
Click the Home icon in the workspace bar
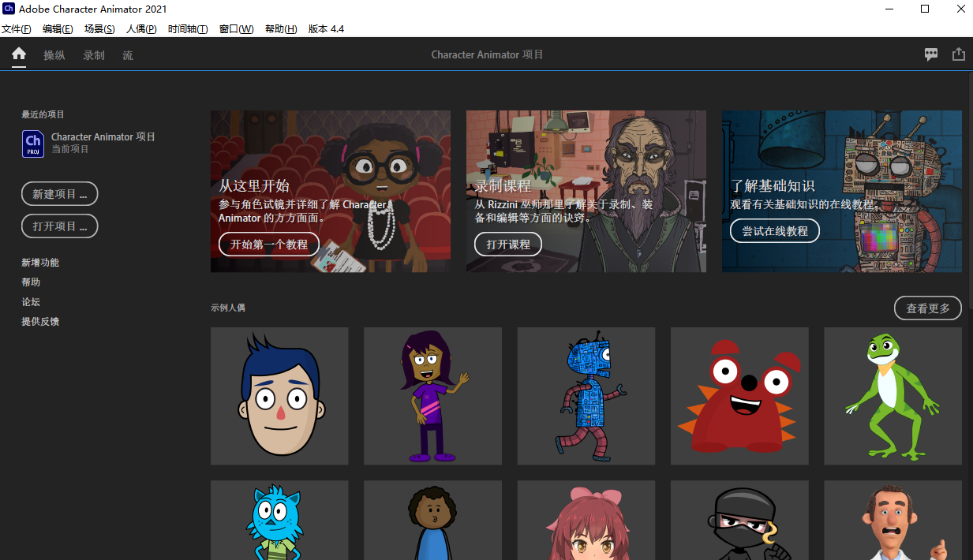pyautogui.click(x=19, y=54)
